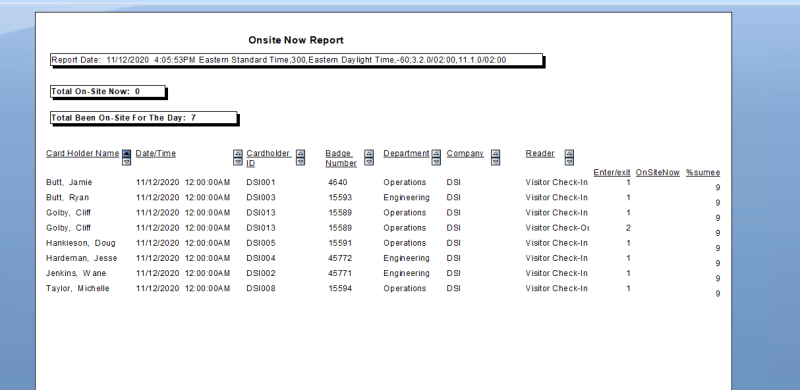Click cardholder ID DSI002
The image size is (800, 390).
click(261, 273)
